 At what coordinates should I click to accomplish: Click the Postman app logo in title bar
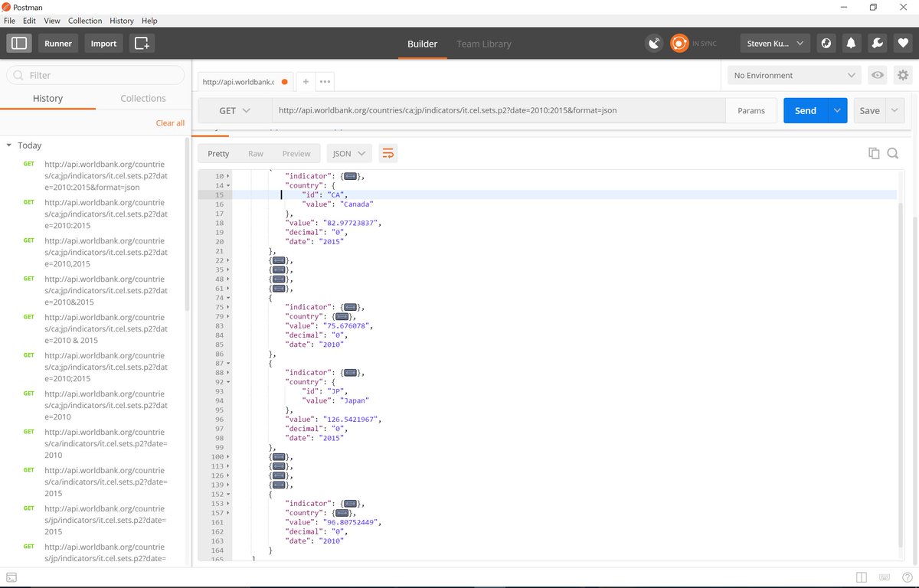6,7
